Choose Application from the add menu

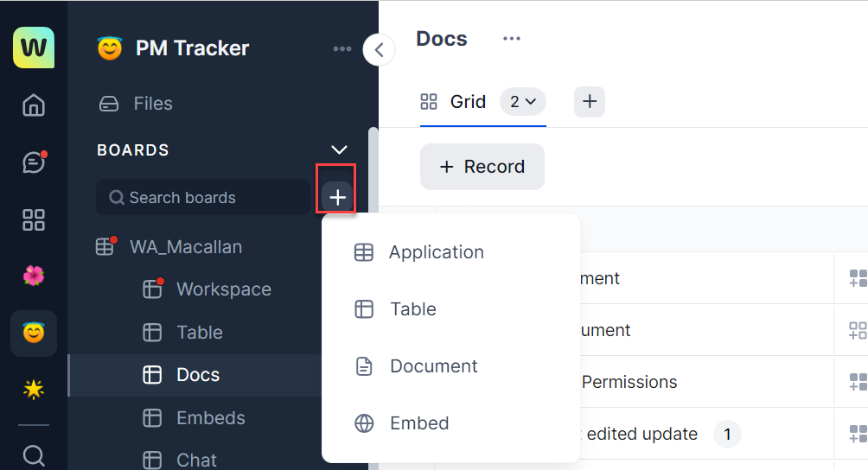click(436, 252)
